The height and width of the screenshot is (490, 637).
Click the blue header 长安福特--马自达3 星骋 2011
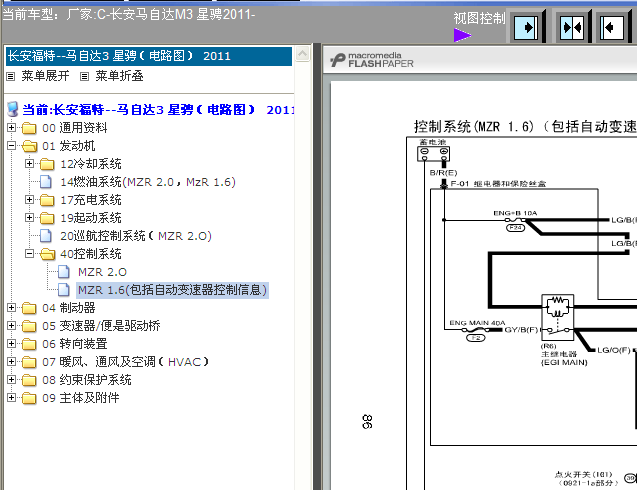(x=149, y=56)
